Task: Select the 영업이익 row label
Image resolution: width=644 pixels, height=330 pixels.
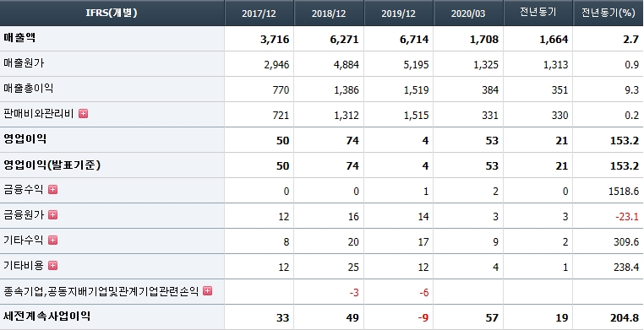Action: coord(25,139)
